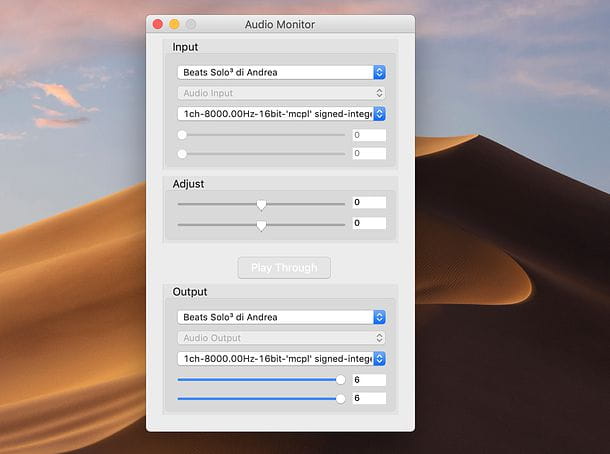Viewport: 610px width, 454px height.
Task: Focus the second Input volume value field
Action: click(x=369, y=153)
